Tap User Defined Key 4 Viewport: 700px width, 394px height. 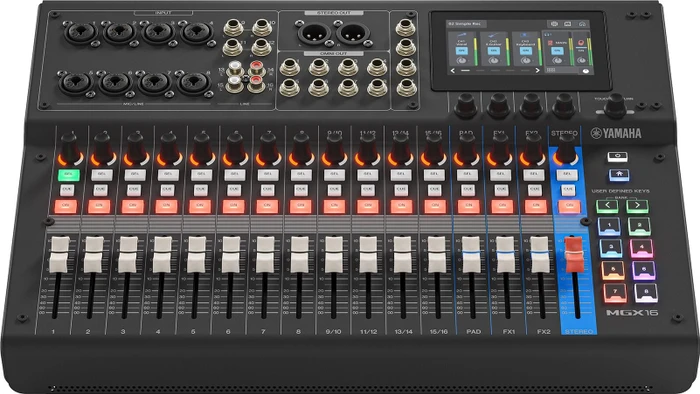(642, 248)
